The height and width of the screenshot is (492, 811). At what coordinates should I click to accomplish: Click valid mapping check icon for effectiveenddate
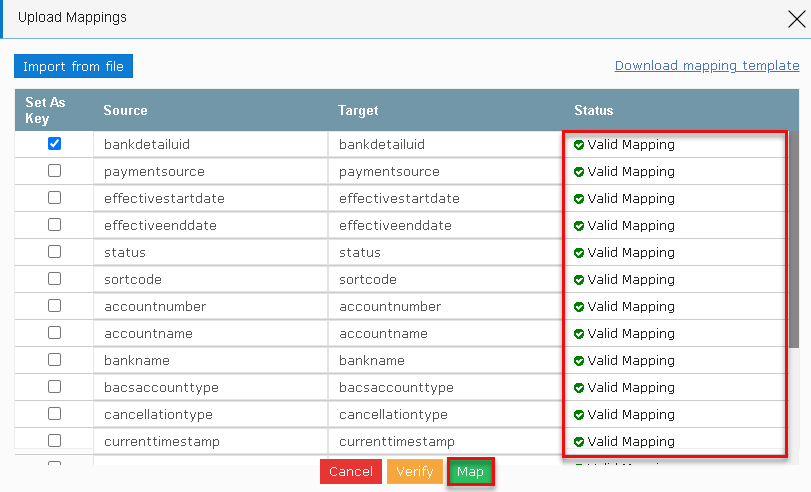(x=579, y=226)
